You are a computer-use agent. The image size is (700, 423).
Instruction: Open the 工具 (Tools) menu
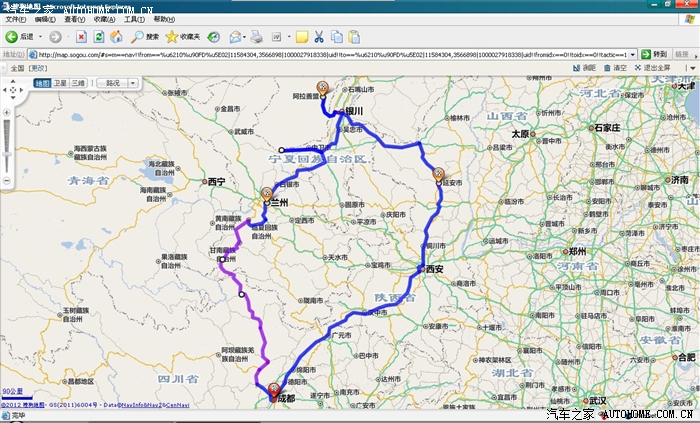pos(133,19)
